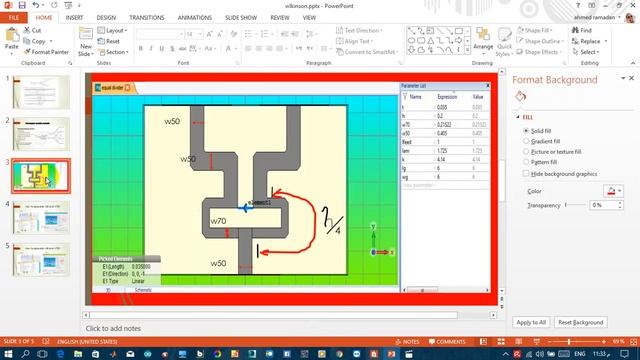Check Hide background graphics
Image resolution: width=640 pixels, height=360 pixels.
560,173
